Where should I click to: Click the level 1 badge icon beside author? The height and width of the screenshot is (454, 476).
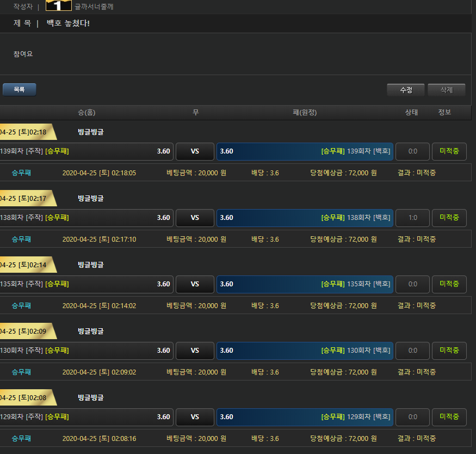click(58, 6)
